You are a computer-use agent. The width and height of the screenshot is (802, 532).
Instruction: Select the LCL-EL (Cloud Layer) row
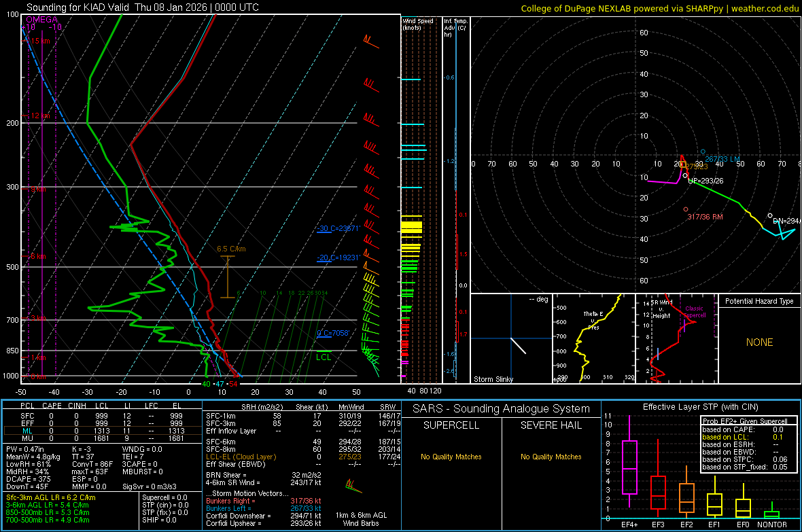point(303,457)
